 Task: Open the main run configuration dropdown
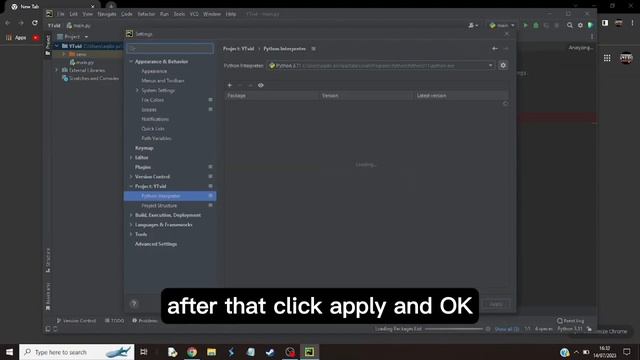502,25
